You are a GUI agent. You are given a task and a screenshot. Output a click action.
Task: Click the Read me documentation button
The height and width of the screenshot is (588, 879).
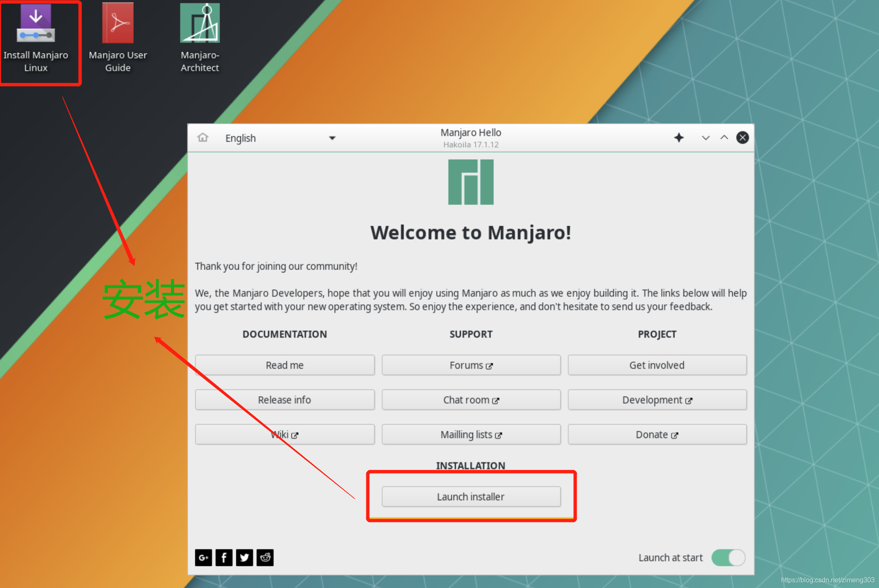point(285,364)
